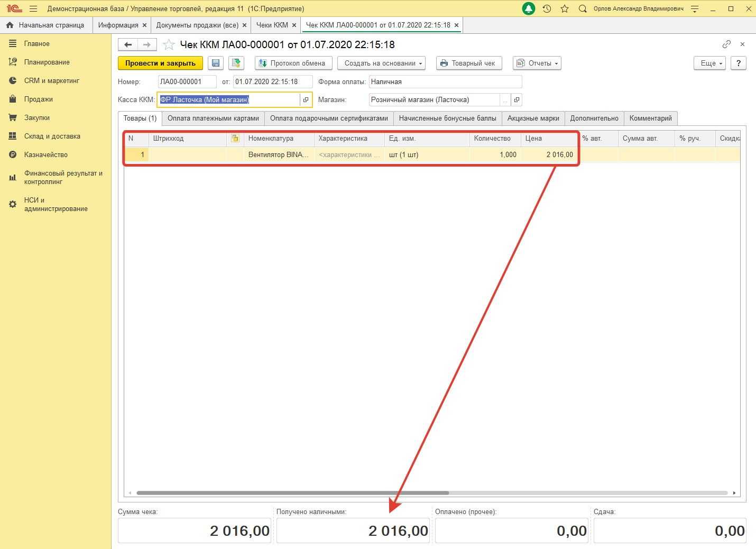Click the Начальная страница home tab

(x=45, y=25)
